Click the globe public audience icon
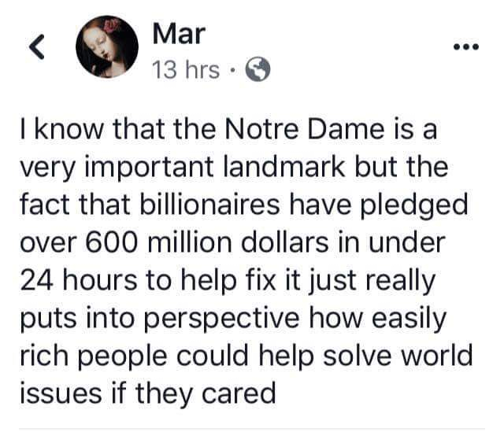Screen dimensions: 504x432 pos(259,71)
